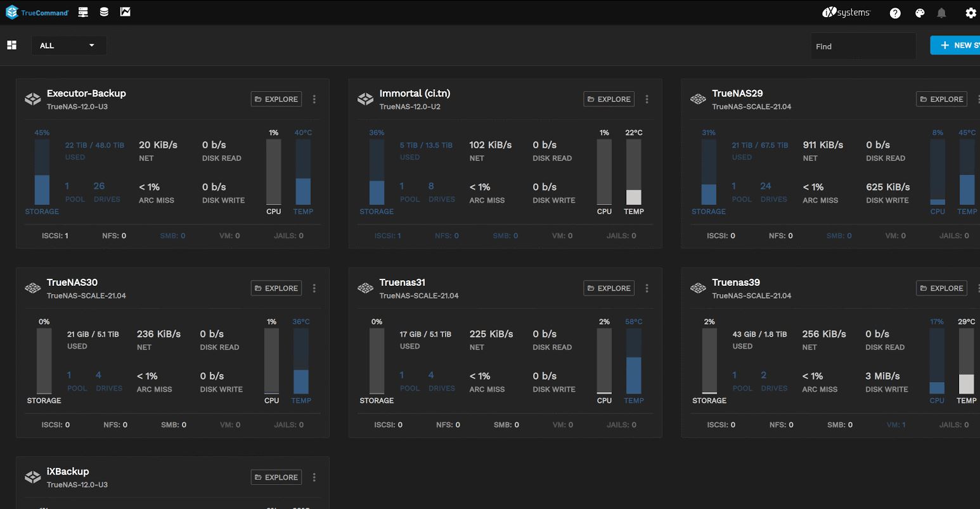Click the '225 KiB/s' net value
Image resolution: width=980 pixels, height=509 pixels.
491,334
